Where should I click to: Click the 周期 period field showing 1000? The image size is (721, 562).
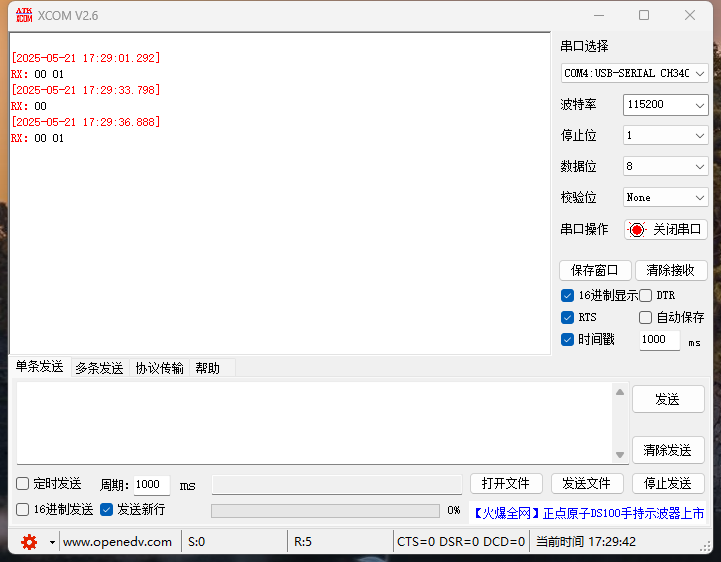point(152,485)
